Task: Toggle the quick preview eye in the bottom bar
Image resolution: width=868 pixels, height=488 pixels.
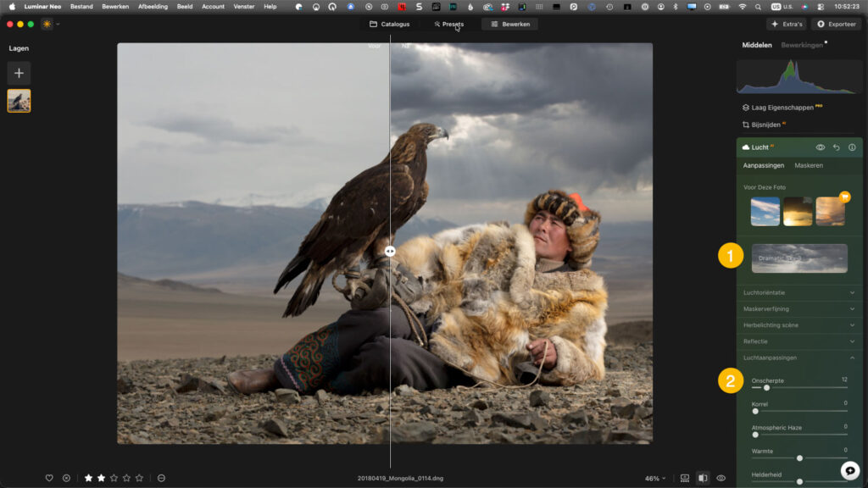Action: 721,478
